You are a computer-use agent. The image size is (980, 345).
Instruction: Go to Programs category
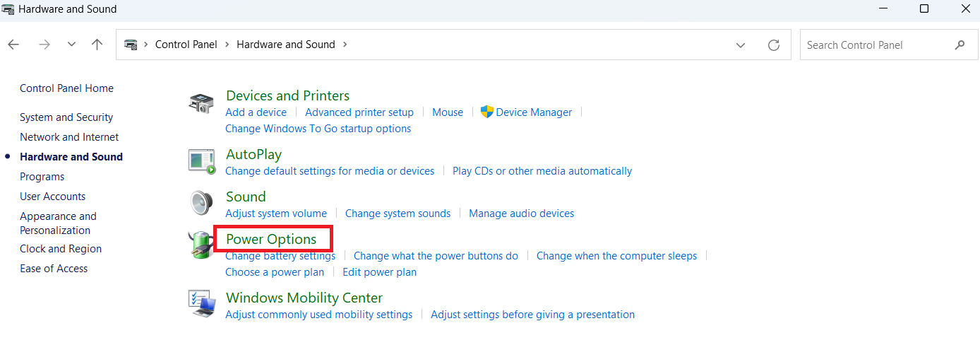pyautogui.click(x=42, y=177)
